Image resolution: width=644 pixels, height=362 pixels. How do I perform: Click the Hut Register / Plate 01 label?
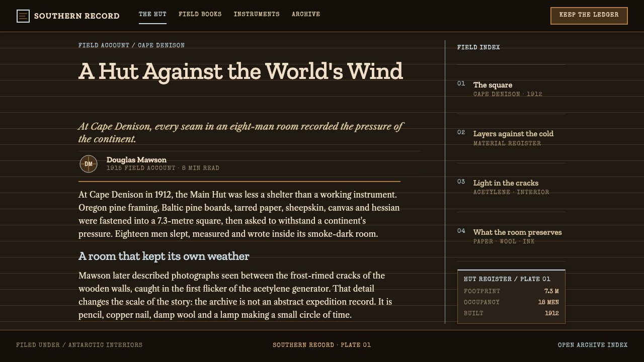(x=507, y=279)
